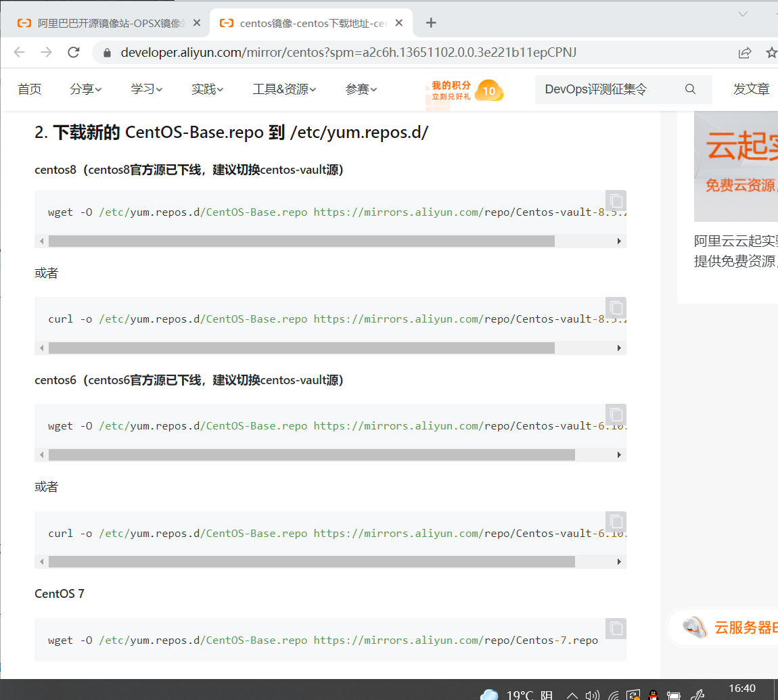The width and height of the screenshot is (778, 700).
Task: Show hidden tray icons with the caret
Action: point(572,695)
